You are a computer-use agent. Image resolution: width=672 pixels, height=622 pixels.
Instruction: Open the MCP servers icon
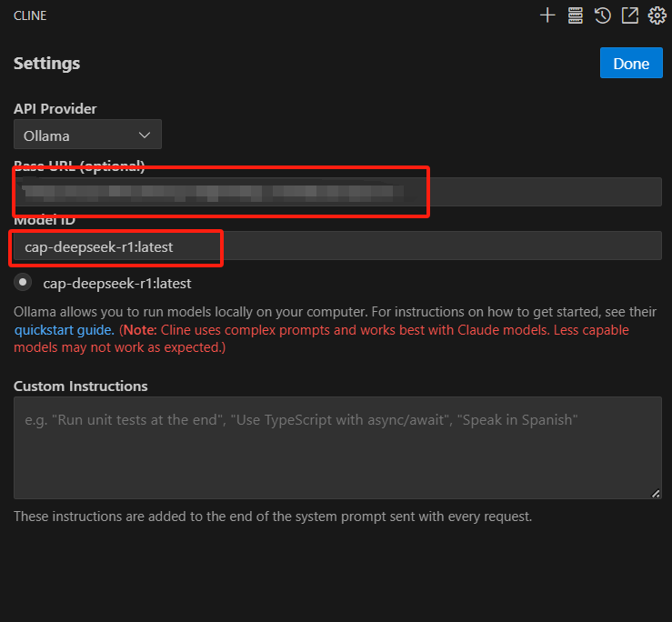[575, 15]
